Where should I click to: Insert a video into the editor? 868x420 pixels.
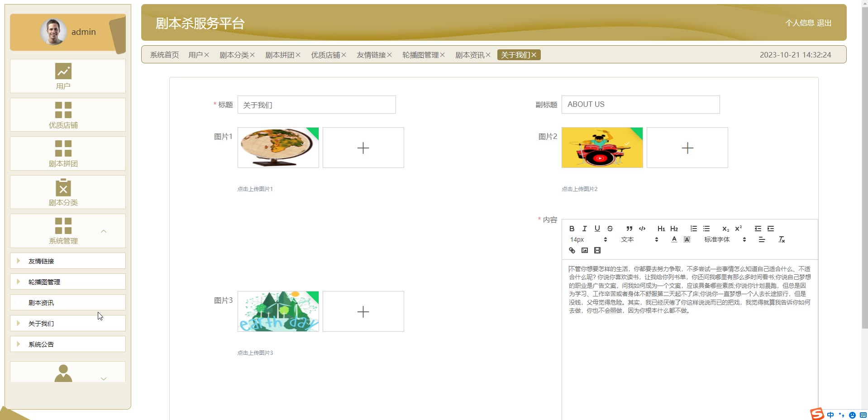coord(597,250)
